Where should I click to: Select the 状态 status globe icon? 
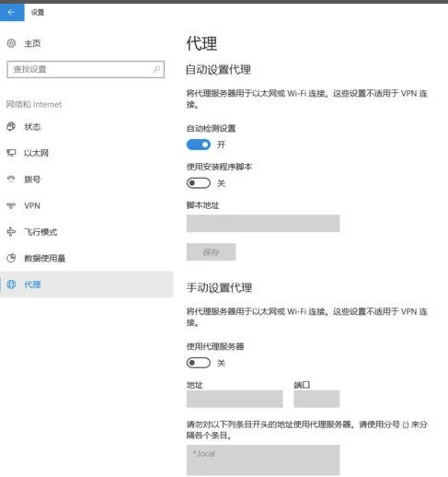tap(11, 126)
